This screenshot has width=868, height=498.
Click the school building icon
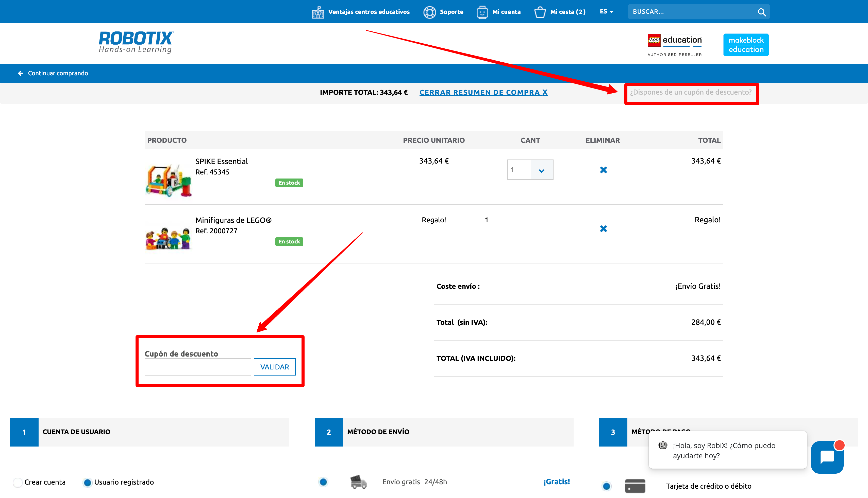coord(318,12)
